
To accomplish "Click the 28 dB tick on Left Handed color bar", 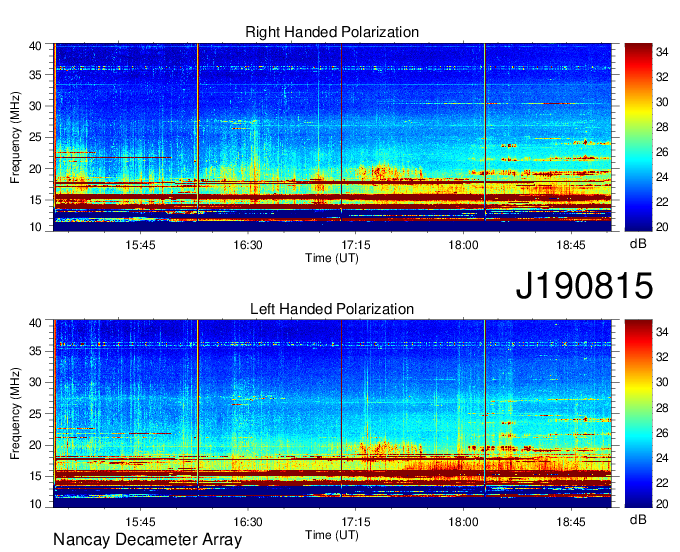I will (x=662, y=408).
